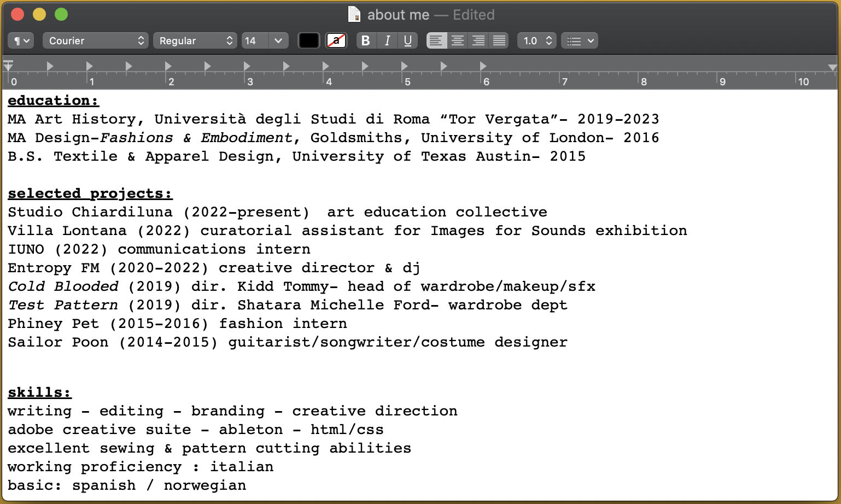This screenshot has width=841, height=504.
Task: Center align the text
Action: point(458,40)
